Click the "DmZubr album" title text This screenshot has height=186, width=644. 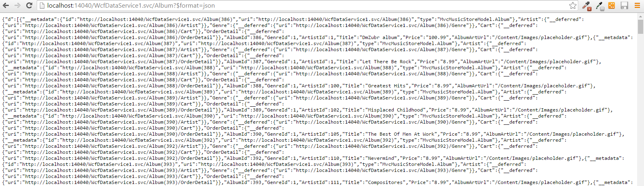(x=379, y=37)
